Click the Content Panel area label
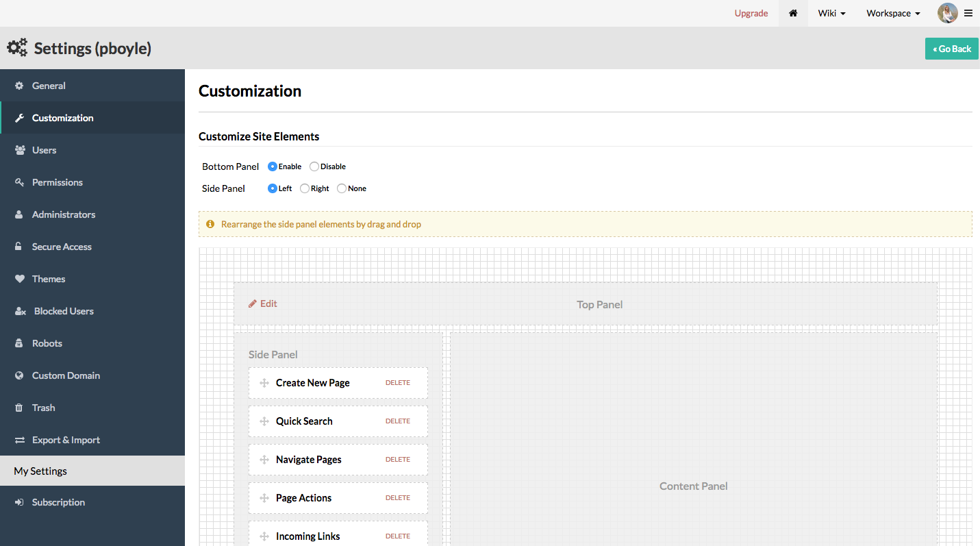The height and width of the screenshot is (546, 980). tap(693, 486)
